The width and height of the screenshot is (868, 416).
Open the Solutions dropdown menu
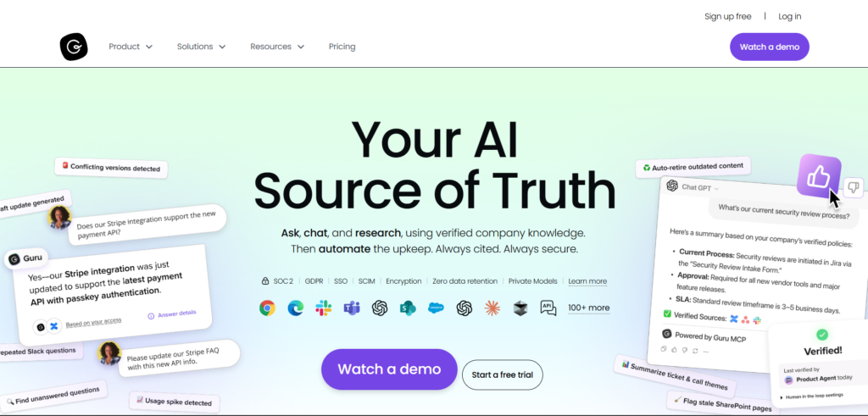(x=201, y=47)
